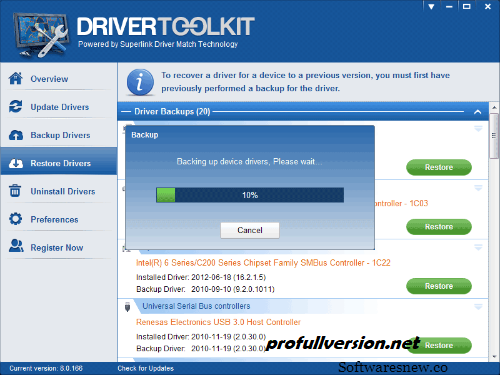Click Check for Updates link
The height and width of the screenshot is (375, 500).
tap(145, 368)
